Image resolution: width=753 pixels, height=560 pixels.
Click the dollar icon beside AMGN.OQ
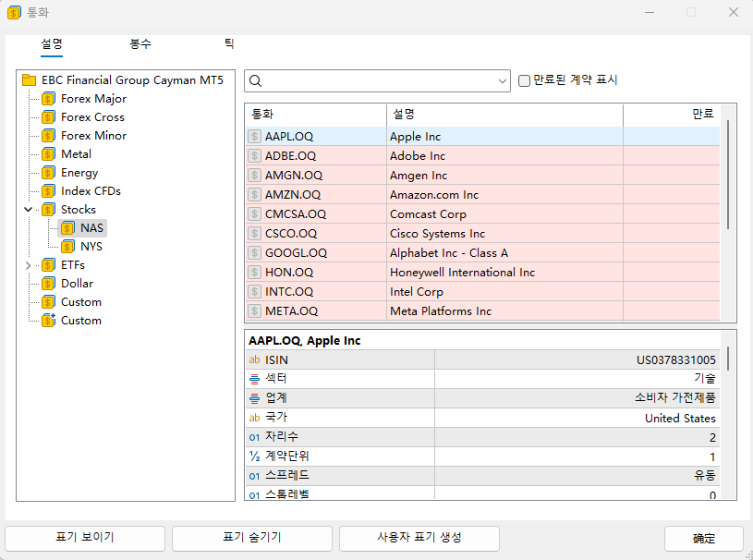[254, 176]
